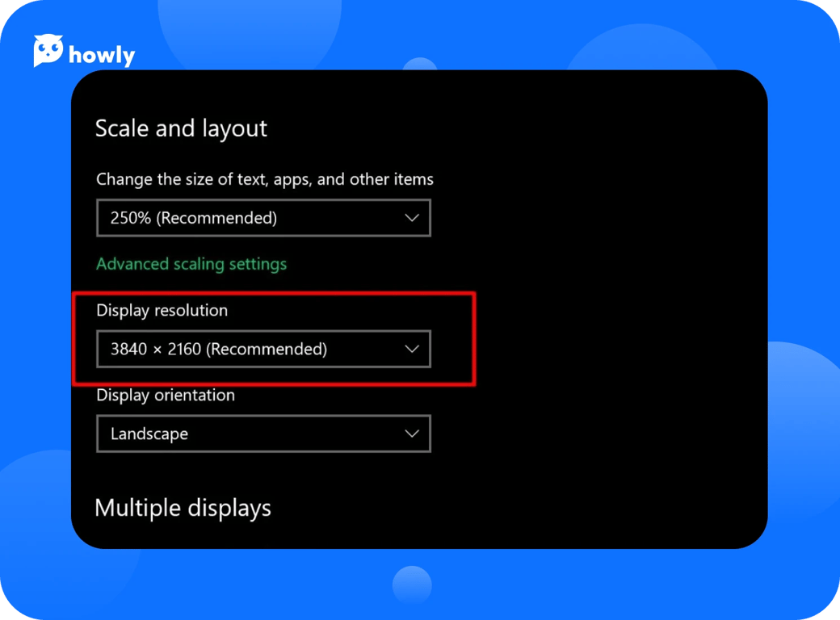Click the red highlight border around Display resolution

click(x=473, y=339)
